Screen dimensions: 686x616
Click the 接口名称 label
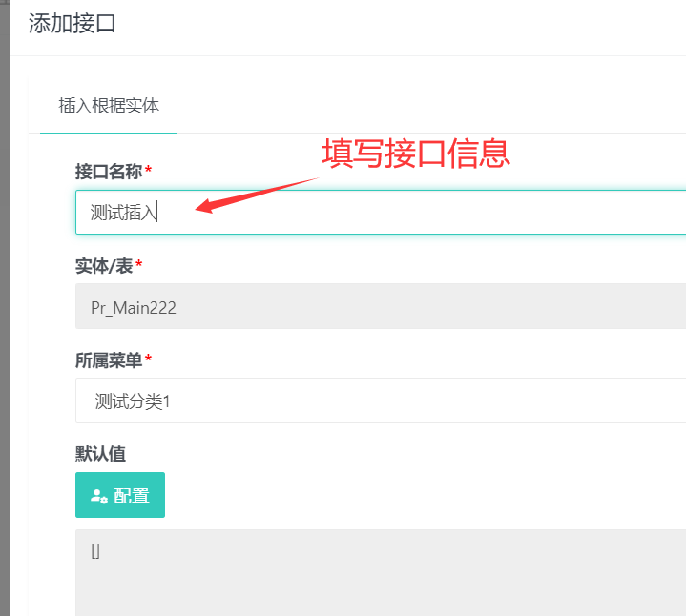coord(109,172)
